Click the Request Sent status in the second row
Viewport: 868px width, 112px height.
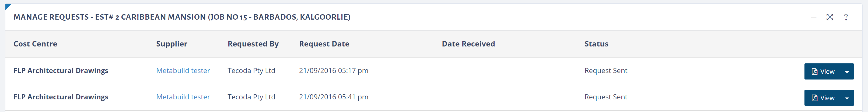coord(606,97)
